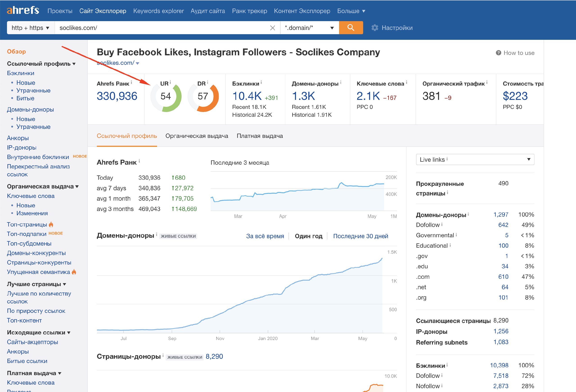
Task: Click the 1,083 Referring subnets count
Action: [501, 342]
